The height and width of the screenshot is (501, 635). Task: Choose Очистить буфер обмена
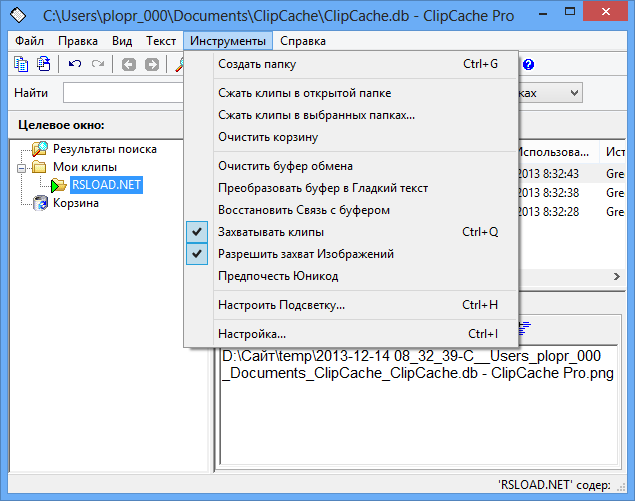point(351,166)
